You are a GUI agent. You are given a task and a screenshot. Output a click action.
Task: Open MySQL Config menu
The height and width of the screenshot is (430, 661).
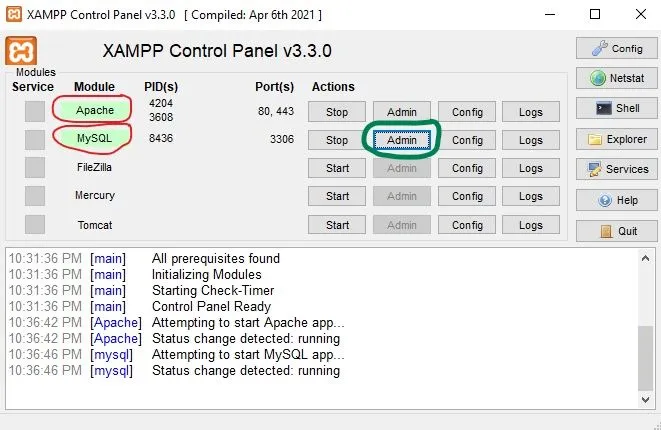tap(467, 140)
